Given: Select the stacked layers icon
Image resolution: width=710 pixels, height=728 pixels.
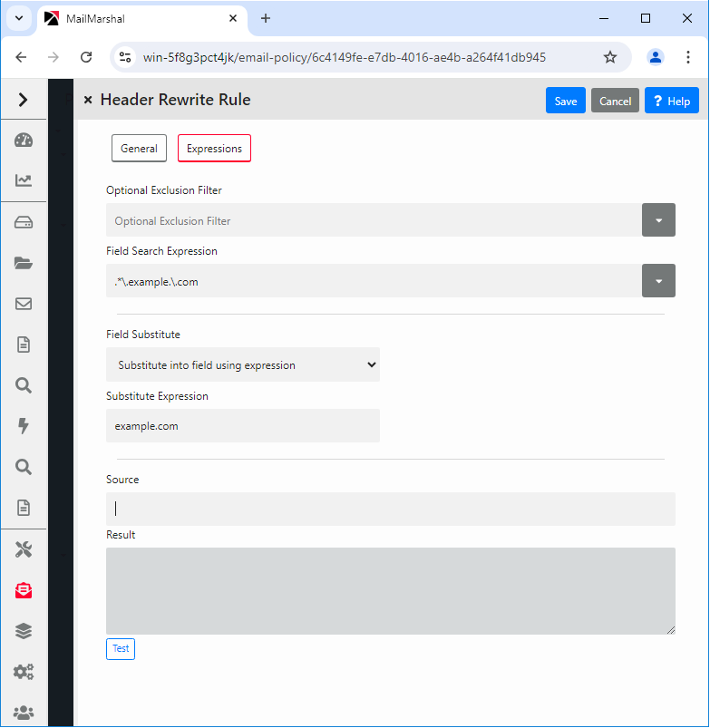Looking at the screenshot, I should [x=24, y=631].
